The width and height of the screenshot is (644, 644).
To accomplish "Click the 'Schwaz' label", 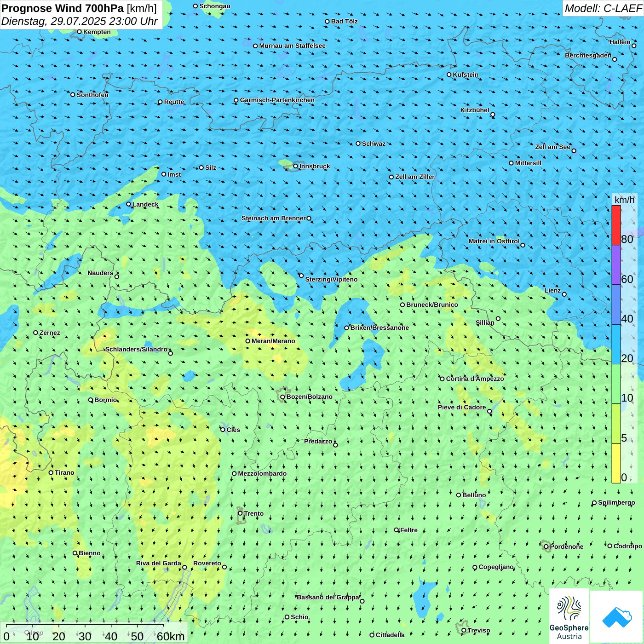I will click(x=374, y=144).
